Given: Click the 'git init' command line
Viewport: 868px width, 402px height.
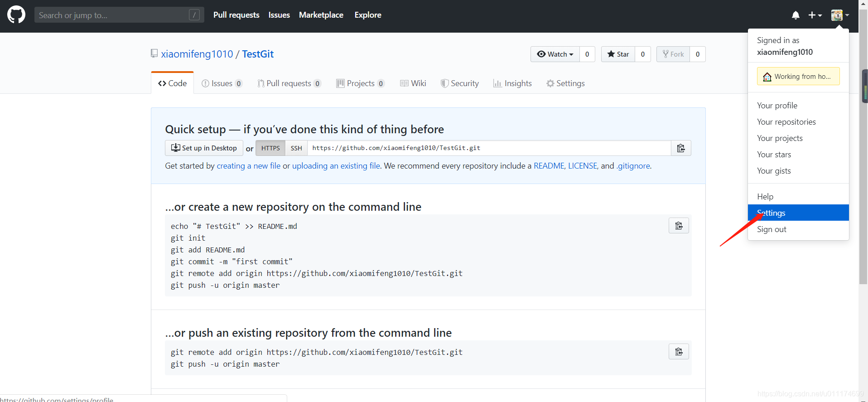Looking at the screenshot, I should tap(188, 238).
